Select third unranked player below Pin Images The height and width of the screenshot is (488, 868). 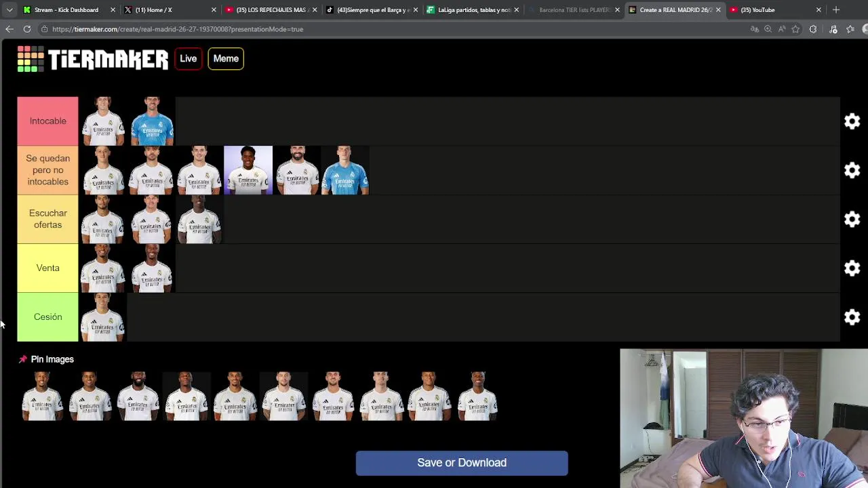[x=138, y=396]
